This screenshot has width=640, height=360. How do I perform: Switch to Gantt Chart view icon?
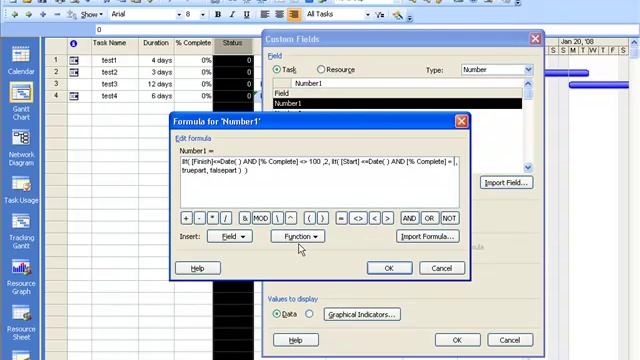pos(21,93)
